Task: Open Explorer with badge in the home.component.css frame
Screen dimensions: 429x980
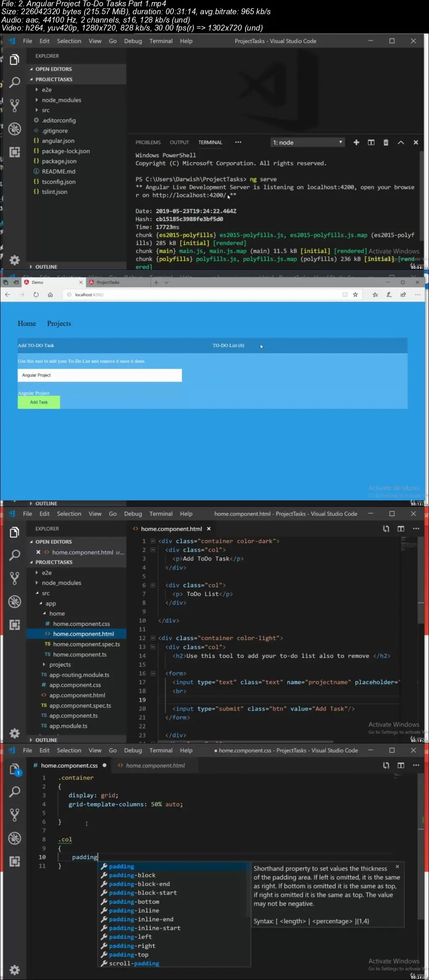Action: pos(15,770)
